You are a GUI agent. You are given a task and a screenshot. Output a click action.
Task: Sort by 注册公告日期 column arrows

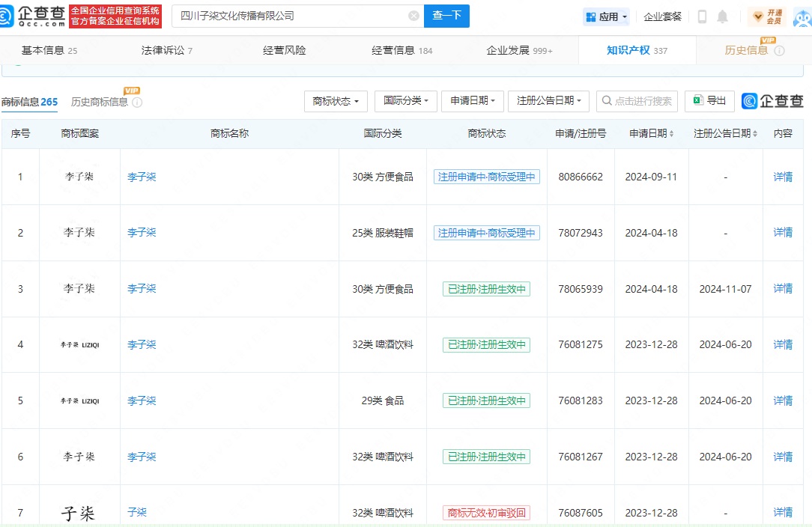pos(755,134)
